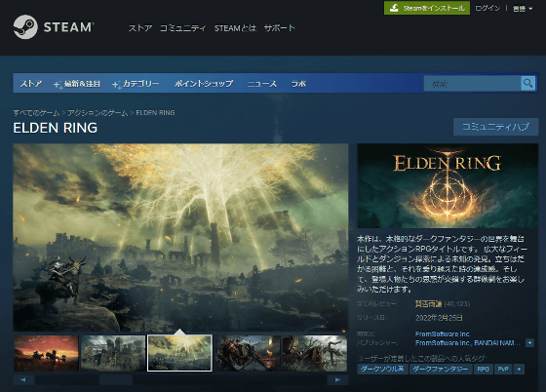Screen dimensions: 546x392
Task: Click the FromSoftware Inc. developer link
Action: point(443,333)
